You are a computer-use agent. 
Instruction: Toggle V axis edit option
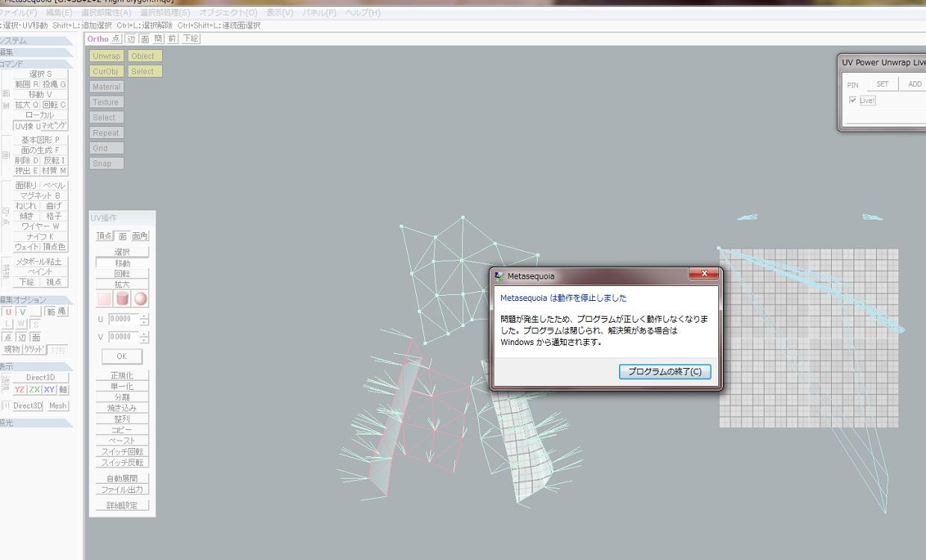point(22,311)
